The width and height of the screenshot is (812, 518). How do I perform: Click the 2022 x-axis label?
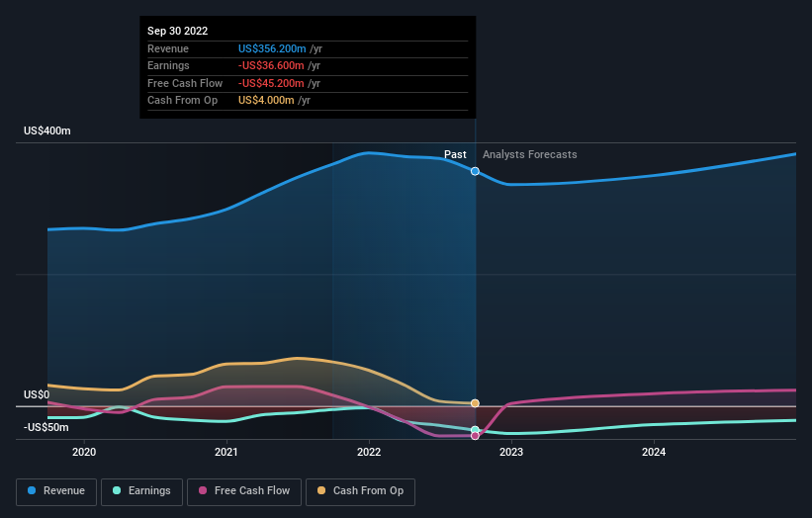coord(369,452)
